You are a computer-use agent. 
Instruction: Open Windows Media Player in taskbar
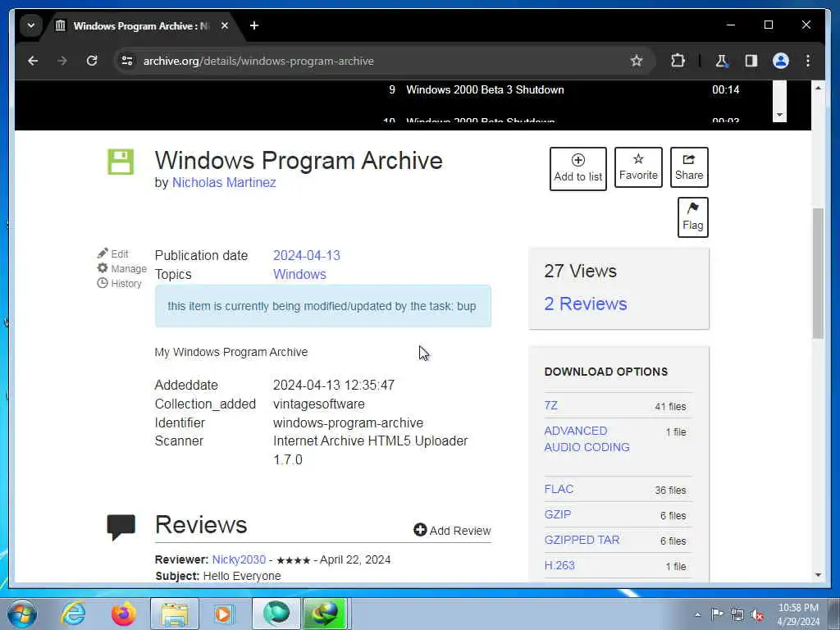click(x=224, y=614)
